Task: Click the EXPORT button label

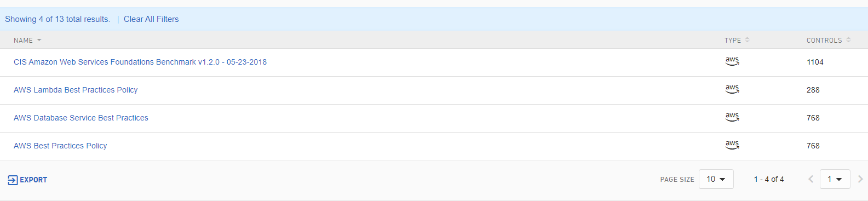Action: [33, 180]
